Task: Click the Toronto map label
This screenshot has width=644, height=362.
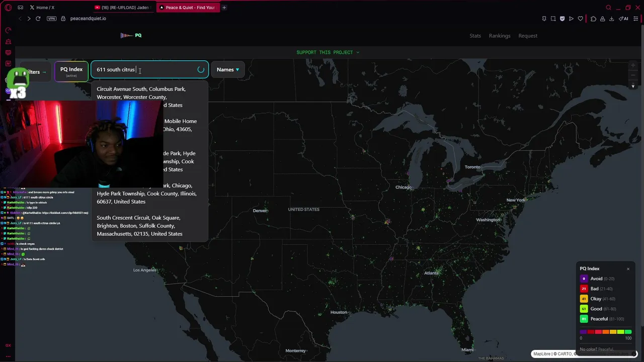Action: [x=472, y=167]
